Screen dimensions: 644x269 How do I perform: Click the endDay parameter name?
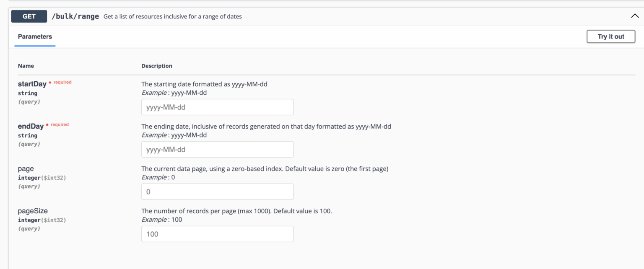coord(31,127)
